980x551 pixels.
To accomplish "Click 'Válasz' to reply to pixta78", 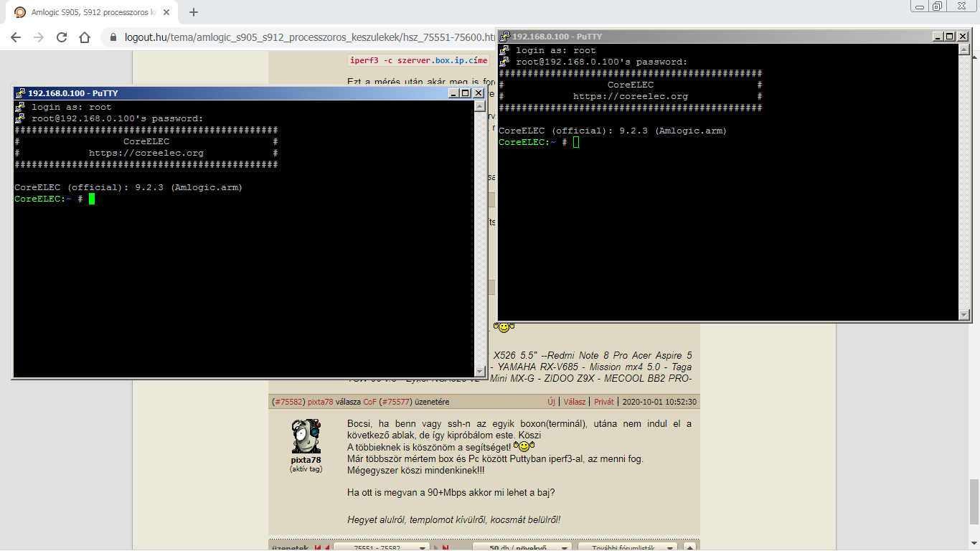I will click(x=575, y=402).
